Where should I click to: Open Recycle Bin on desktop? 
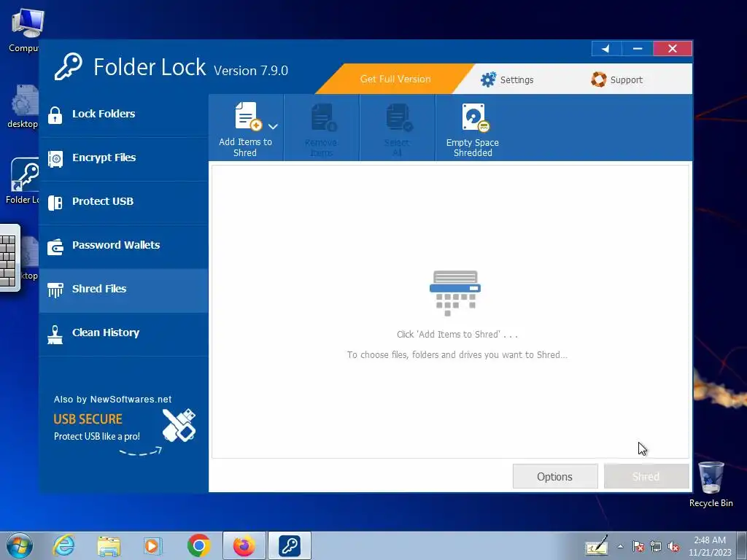pyautogui.click(x=711, y=484)
